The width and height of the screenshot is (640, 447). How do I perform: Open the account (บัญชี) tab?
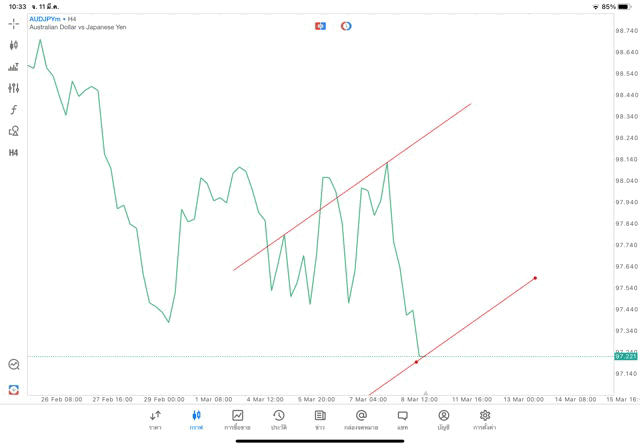[x=443, y=420]
